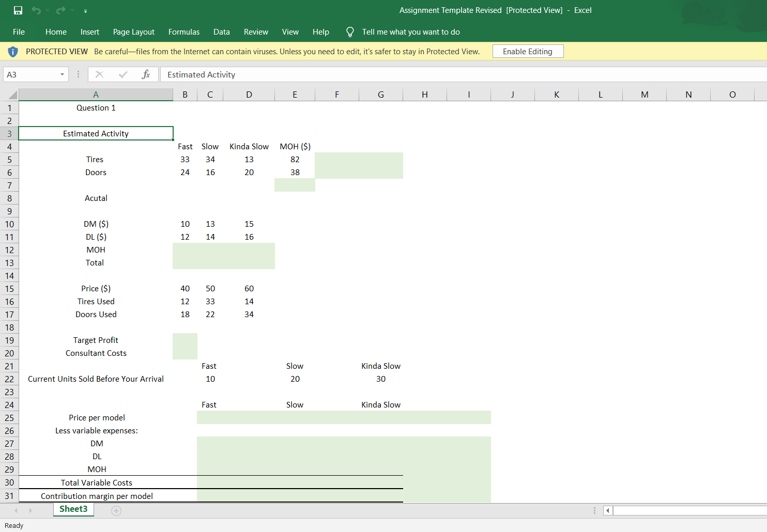The height and width of the screenshot is (532, 767).
Task: Select column O header
Action: tap(732, 95)
